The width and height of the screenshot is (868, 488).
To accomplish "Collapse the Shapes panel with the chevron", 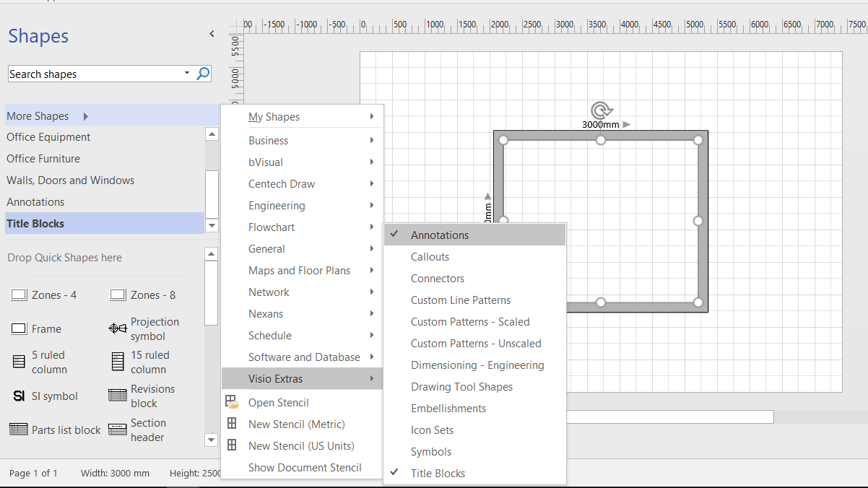I will pos(212,33).
